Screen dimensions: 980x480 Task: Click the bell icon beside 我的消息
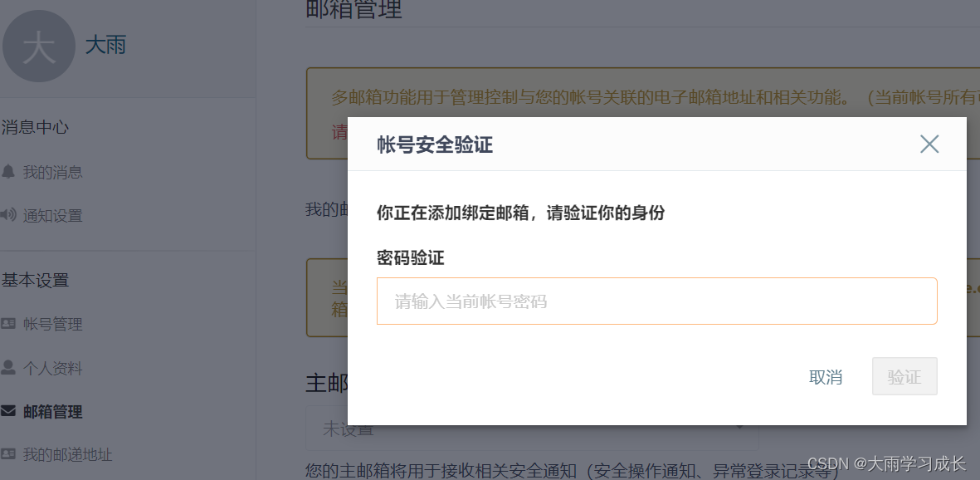8,171
